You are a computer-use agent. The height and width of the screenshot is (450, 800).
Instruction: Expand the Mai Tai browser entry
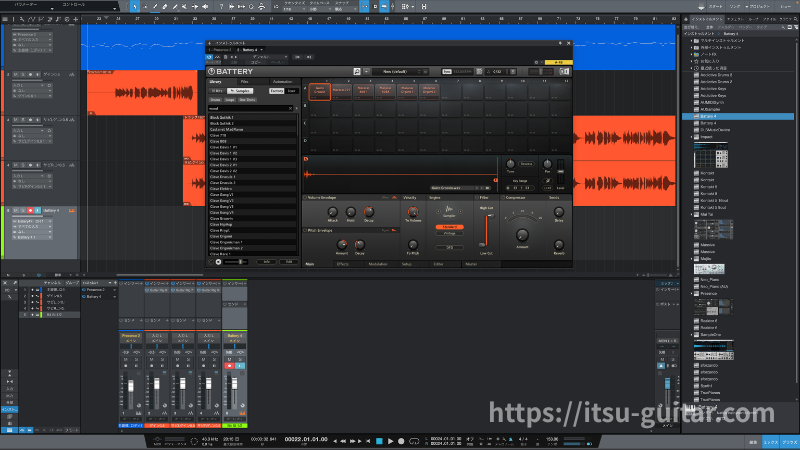(x=692, y=215)
